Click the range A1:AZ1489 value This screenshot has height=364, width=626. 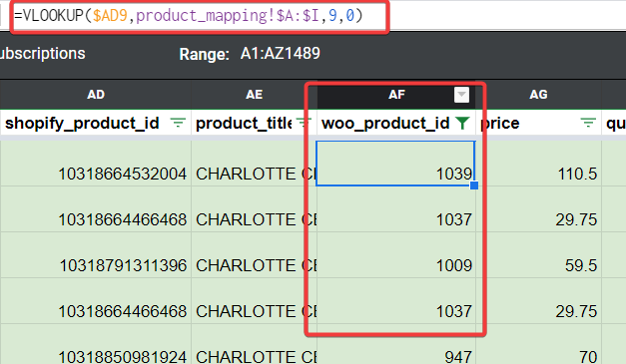pos(281,54)
